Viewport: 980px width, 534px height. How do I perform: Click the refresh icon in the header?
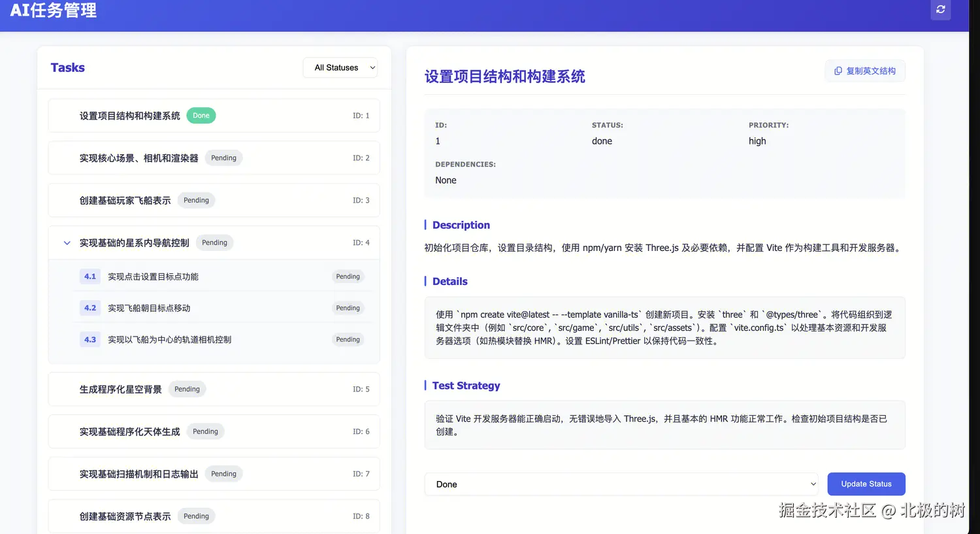[940, 9]
